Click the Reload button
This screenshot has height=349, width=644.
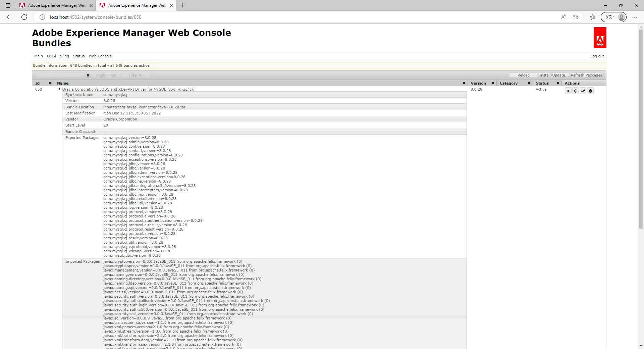(523, 76)
